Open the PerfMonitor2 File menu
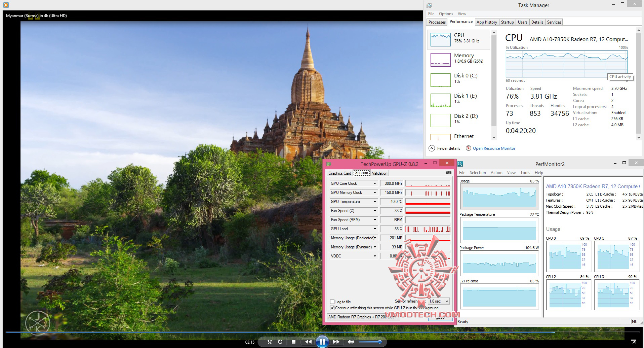This screenshot has height=348, width=644. pyautogui.click(x=462, y=173)
